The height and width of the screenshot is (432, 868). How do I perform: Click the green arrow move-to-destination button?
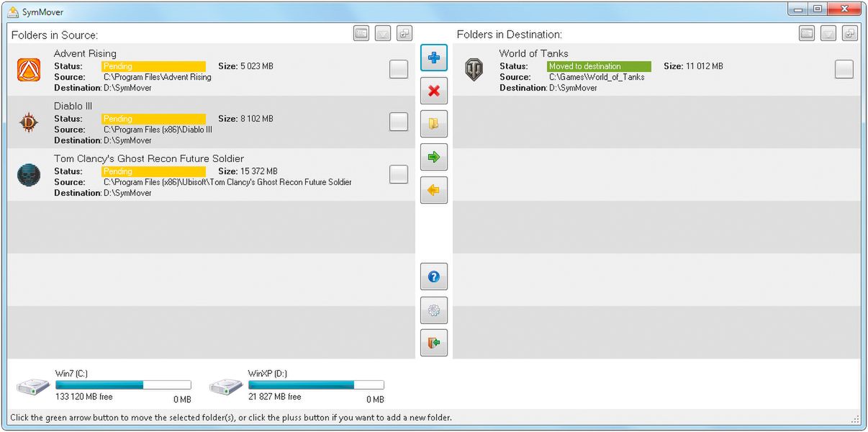pyautogui.click(x=434, y=157)
